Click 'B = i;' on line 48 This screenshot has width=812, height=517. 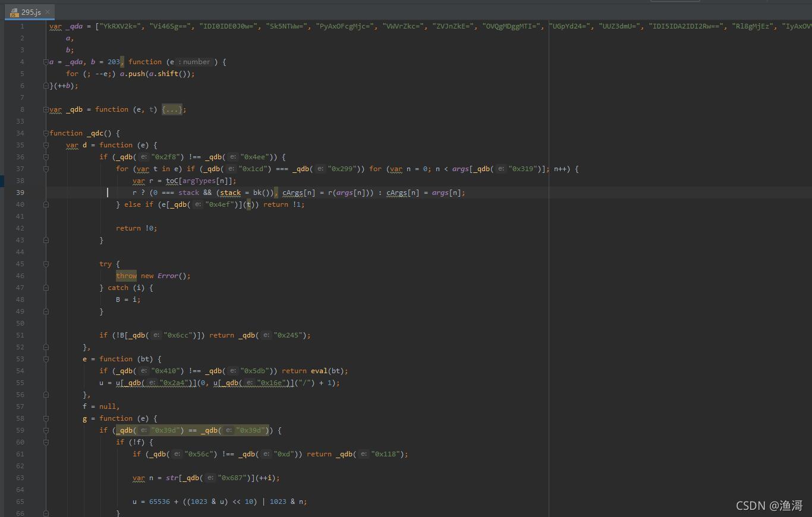click(128, 300)
